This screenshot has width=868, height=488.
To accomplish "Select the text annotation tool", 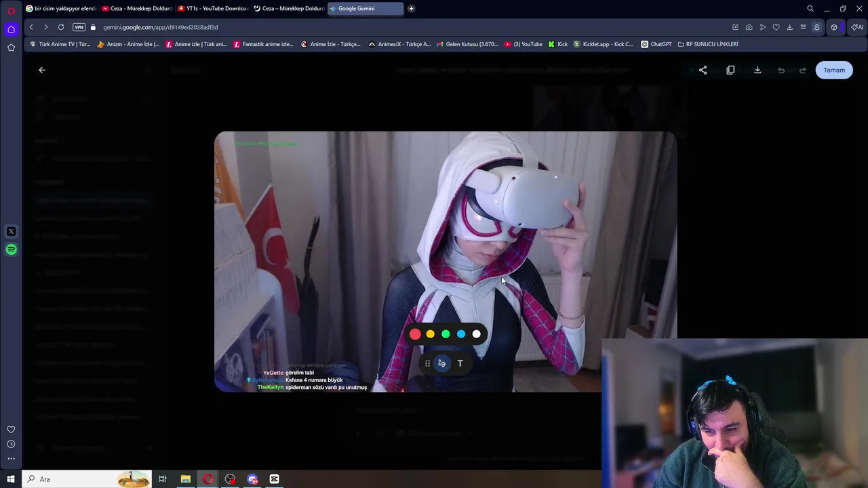I will point(460,363).
